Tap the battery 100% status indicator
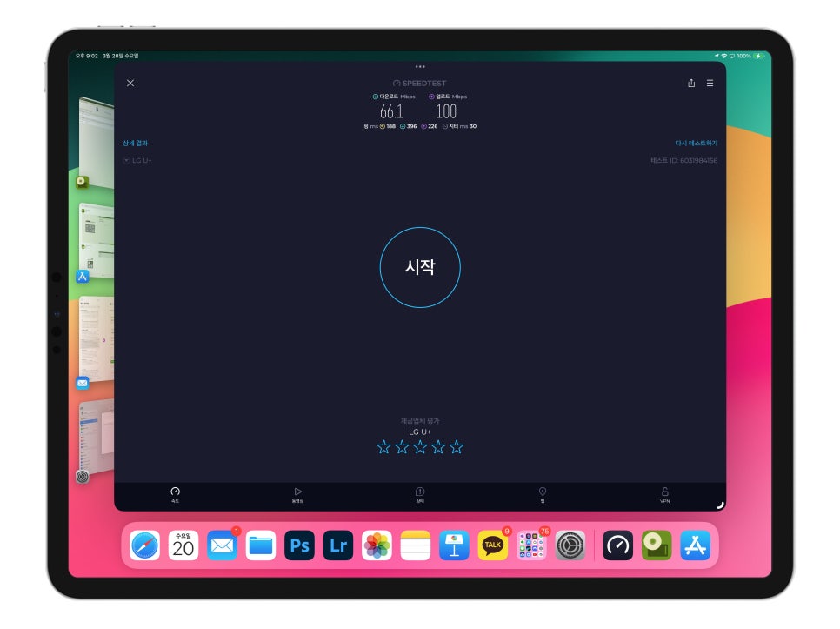The image size is (840, 629). click(x=750, y=56)
